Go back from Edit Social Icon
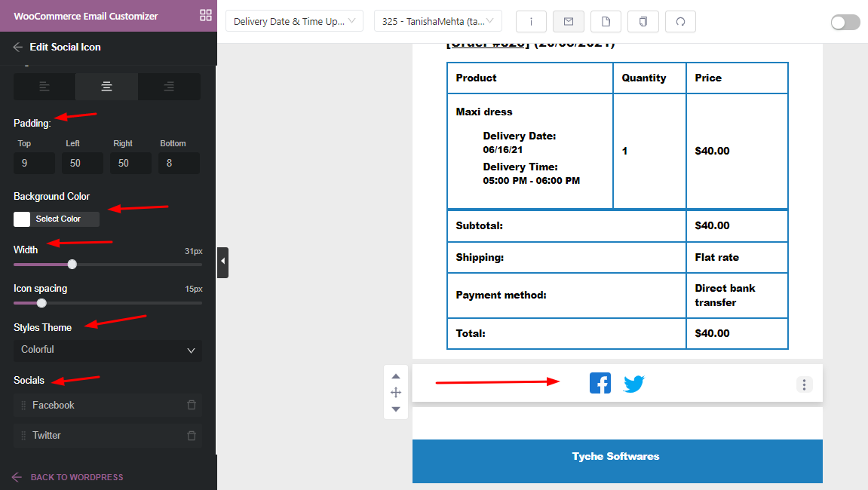 (x=17, y=47)
